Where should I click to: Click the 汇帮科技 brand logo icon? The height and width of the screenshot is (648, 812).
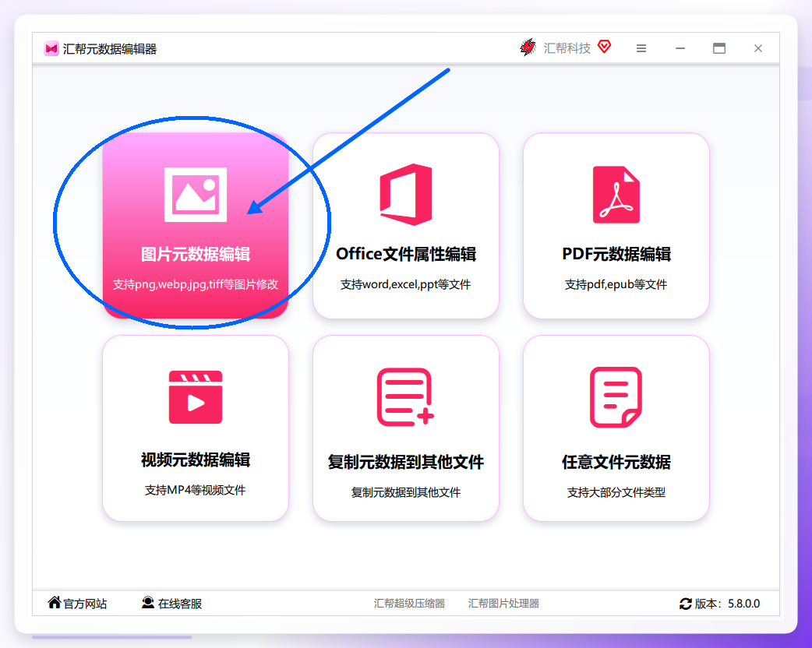[x=528, y=48]
